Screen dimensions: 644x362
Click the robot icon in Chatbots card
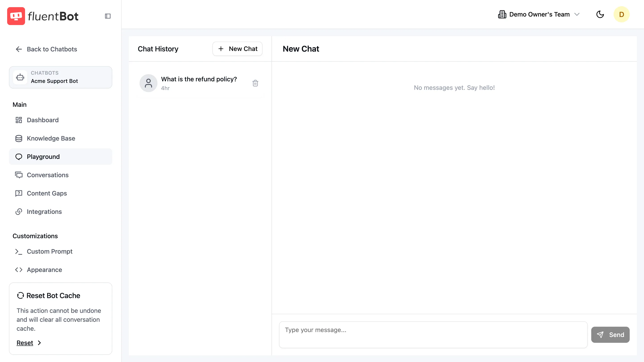click(x=20, y=77)
